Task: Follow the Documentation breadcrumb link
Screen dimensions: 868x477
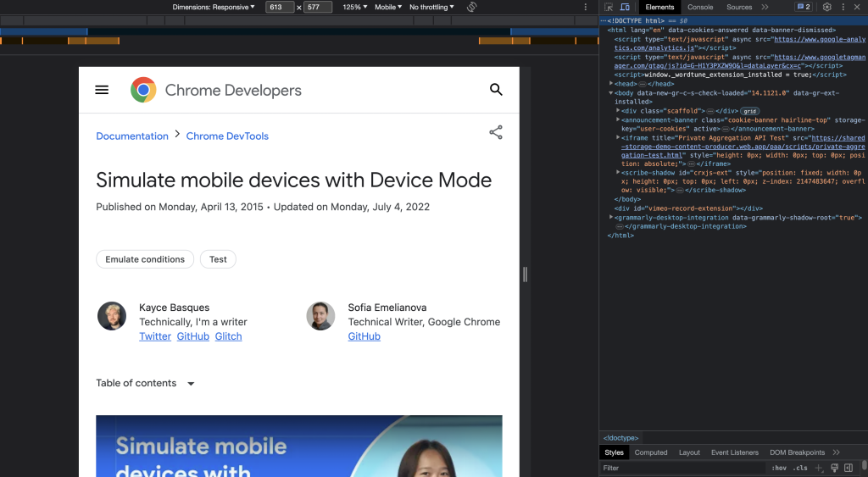Action: click(132, 136)
